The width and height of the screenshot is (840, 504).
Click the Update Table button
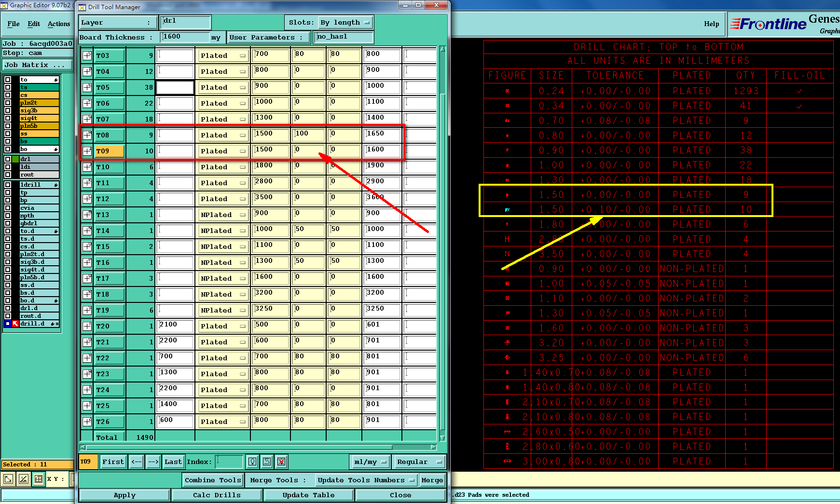point(308,495)
